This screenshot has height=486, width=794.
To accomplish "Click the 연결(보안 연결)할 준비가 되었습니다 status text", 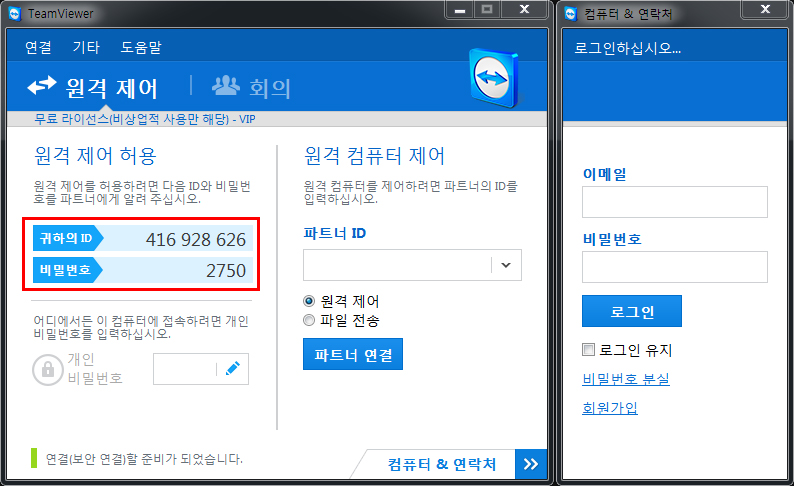I will [144, 459].
